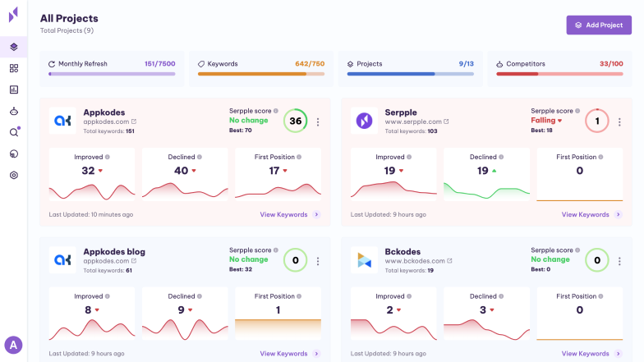
Task: Open the search sidebar icon with notification dot
Action: [x=14, y=132]
